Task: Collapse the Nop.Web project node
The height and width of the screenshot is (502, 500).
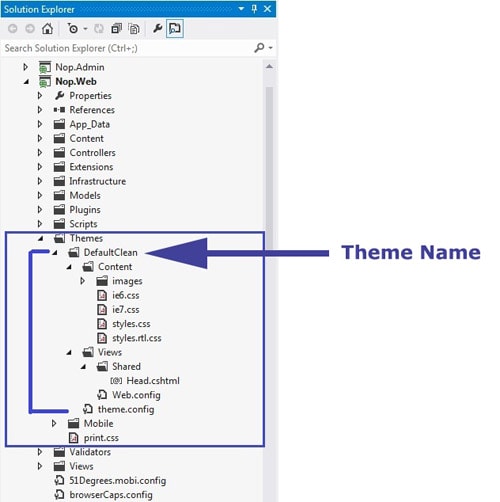Action: 26,82
